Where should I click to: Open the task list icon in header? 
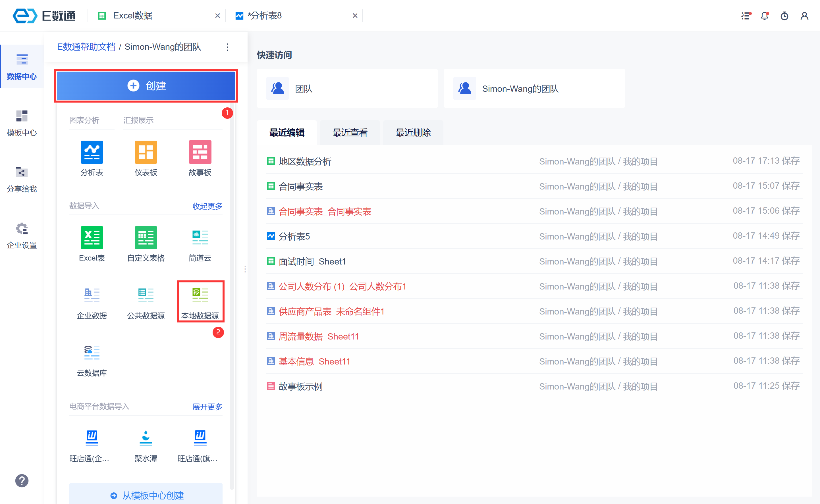click(745, 16)
